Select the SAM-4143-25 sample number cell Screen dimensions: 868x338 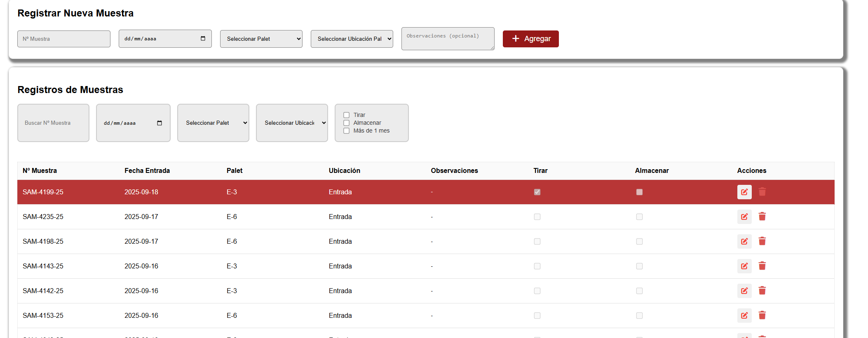[x=43, y=266]
